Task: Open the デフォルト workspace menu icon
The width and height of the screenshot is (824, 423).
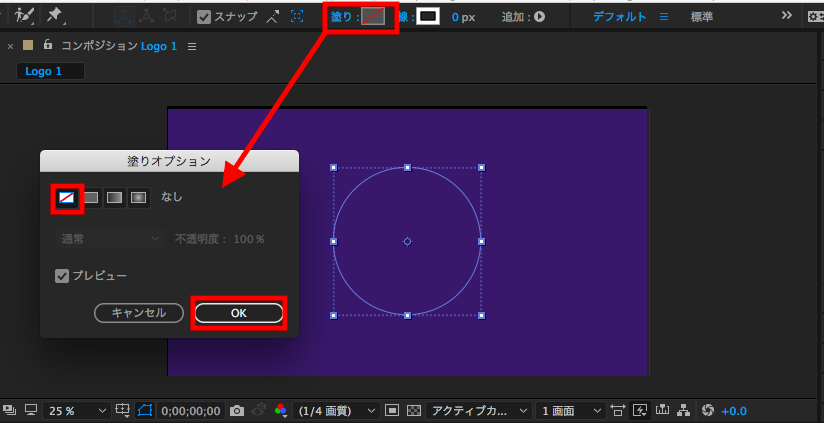Action: (664, 17)
